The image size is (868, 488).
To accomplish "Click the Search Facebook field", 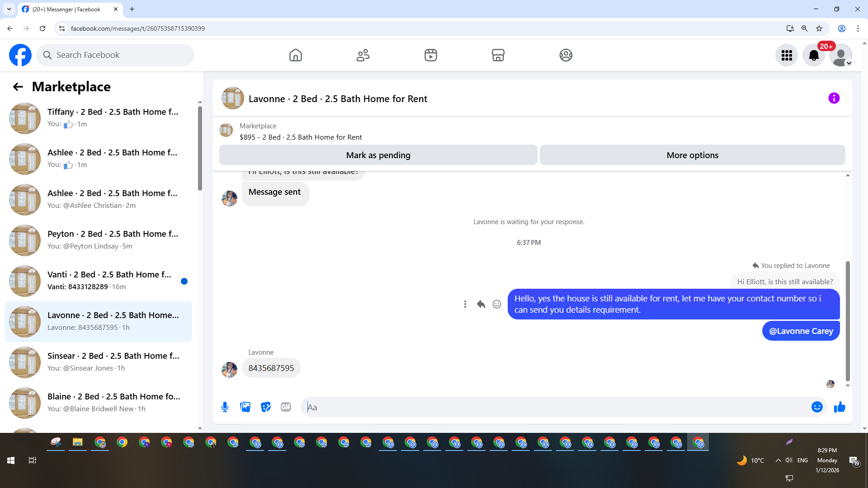I will pos(115,55).
